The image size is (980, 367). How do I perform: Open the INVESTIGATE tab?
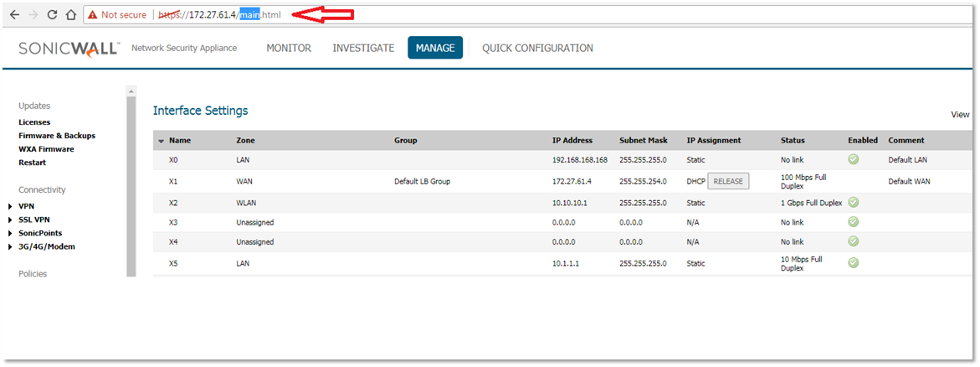[x=363, y=49]
